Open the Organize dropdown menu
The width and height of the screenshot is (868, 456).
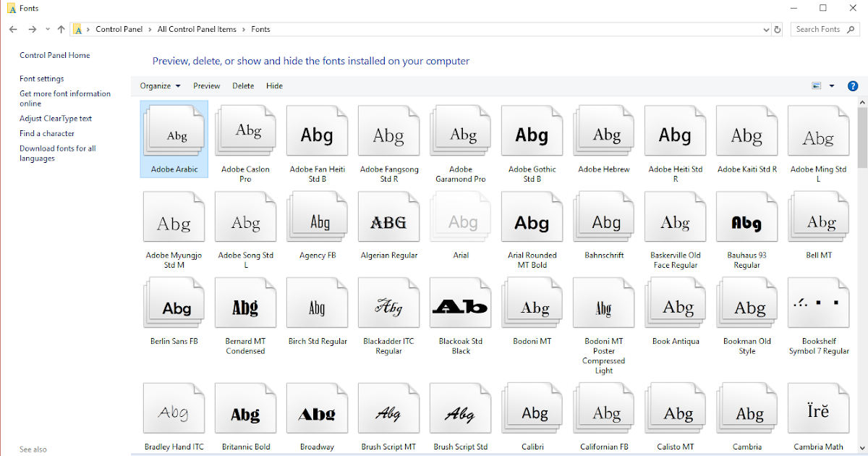coord(160,85)
